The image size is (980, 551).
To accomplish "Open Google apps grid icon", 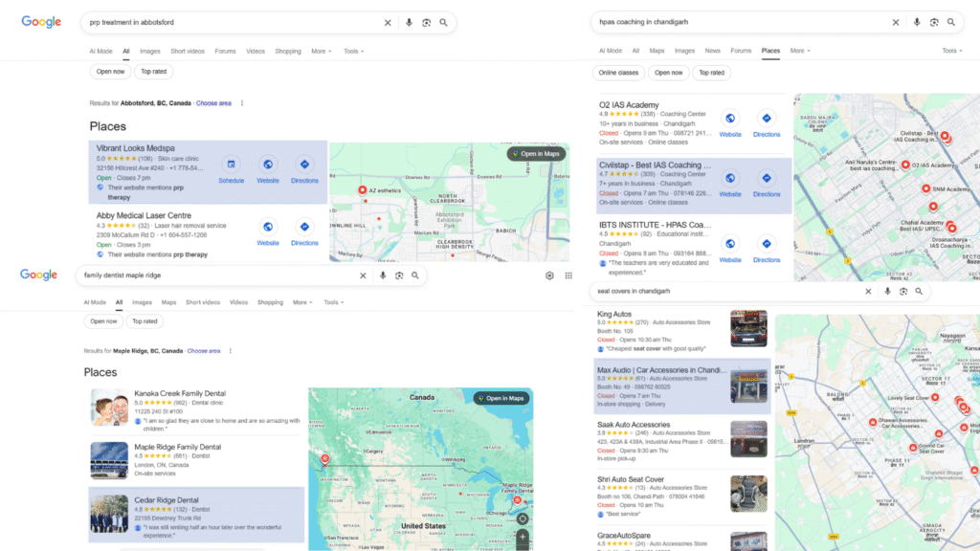I will 568,275.
